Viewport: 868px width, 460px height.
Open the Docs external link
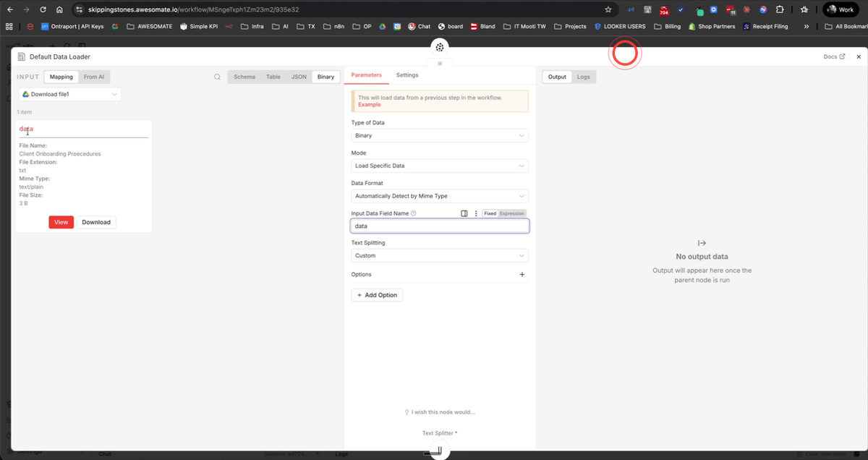(834, 56)
